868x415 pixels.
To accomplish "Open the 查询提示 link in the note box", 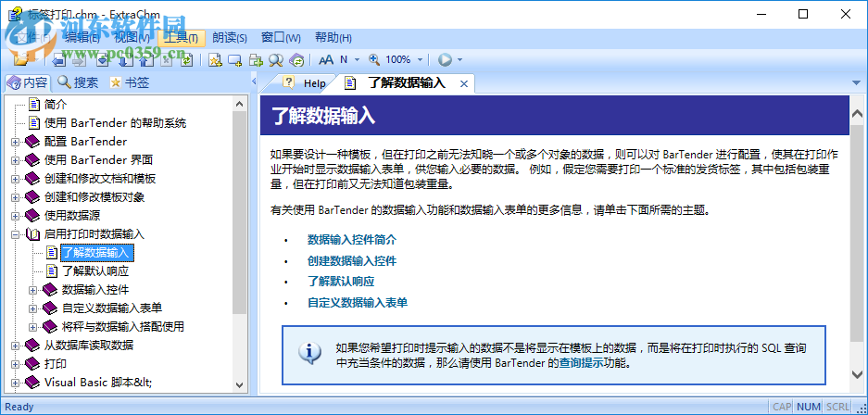I will 581,363.
